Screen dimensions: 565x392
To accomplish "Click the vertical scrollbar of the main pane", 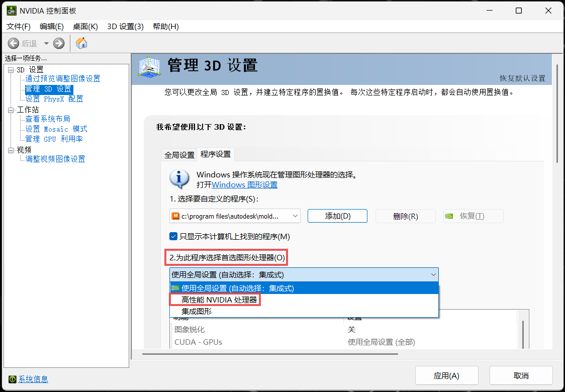I will tap(557, 114).
